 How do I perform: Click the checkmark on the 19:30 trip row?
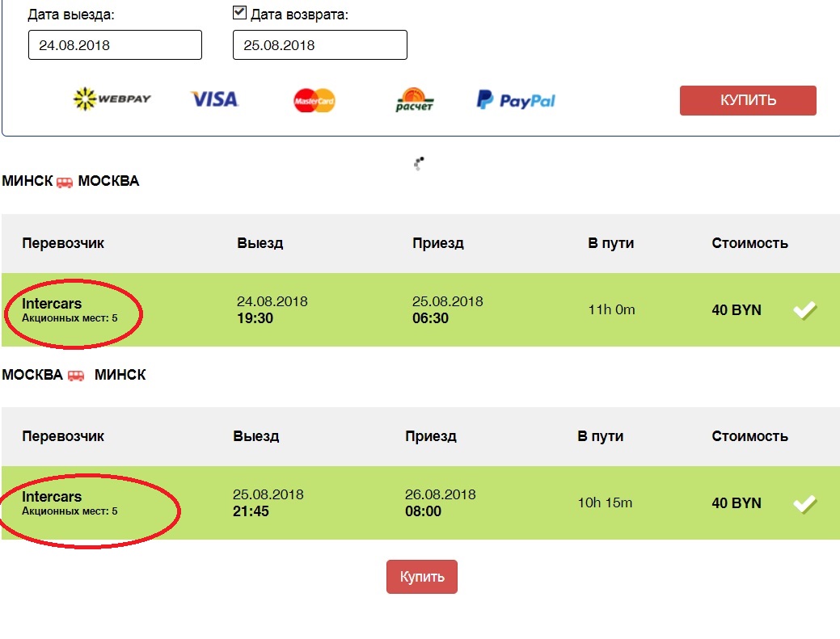pos(804,310)
